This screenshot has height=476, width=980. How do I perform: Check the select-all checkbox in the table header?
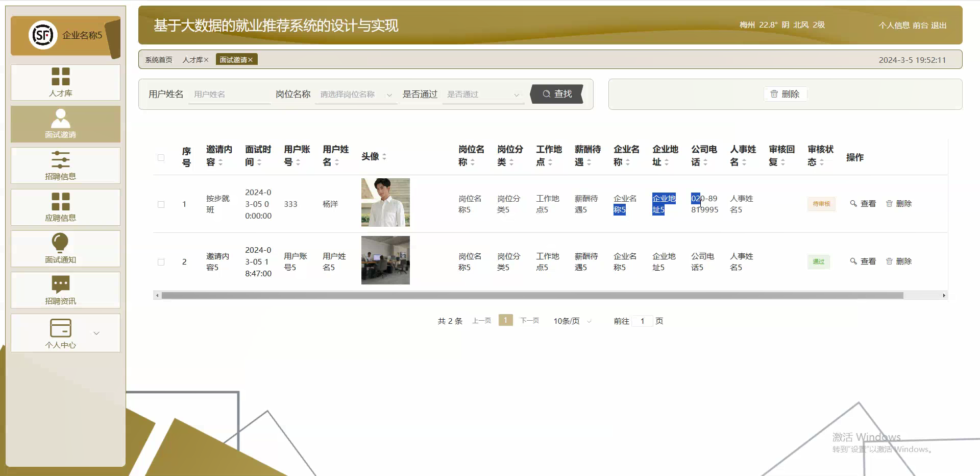coord(161,158)
